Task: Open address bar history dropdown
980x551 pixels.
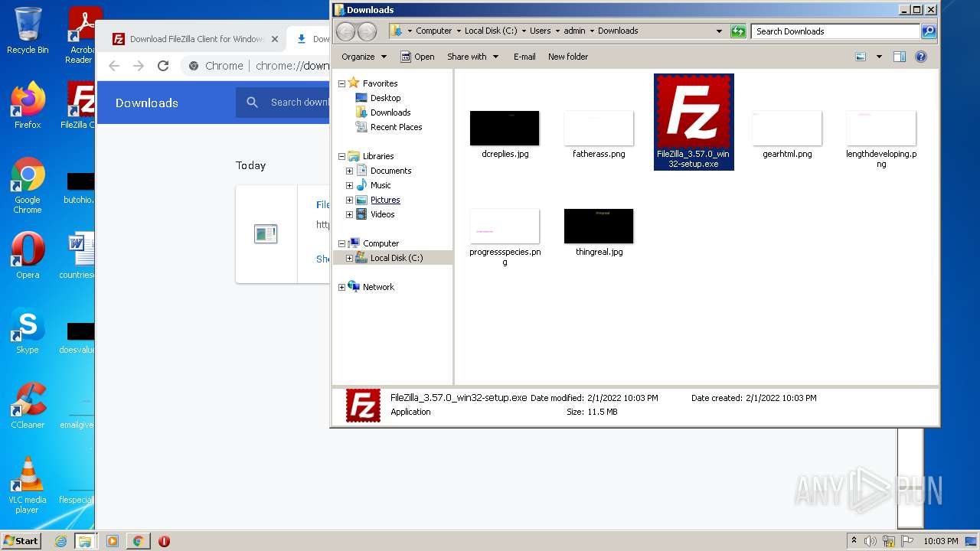Action: coord(719,31)
